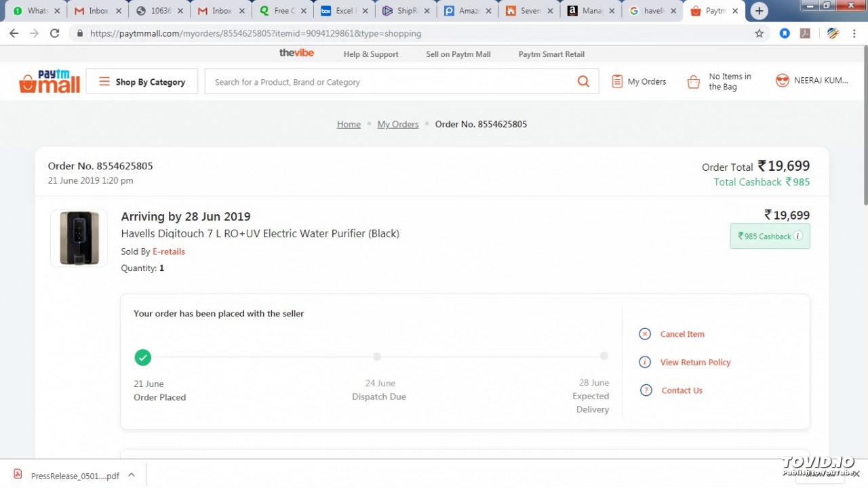Screen dimensions: 868x488
Task: Open seller E-retails link
Action: coord(169,251)
